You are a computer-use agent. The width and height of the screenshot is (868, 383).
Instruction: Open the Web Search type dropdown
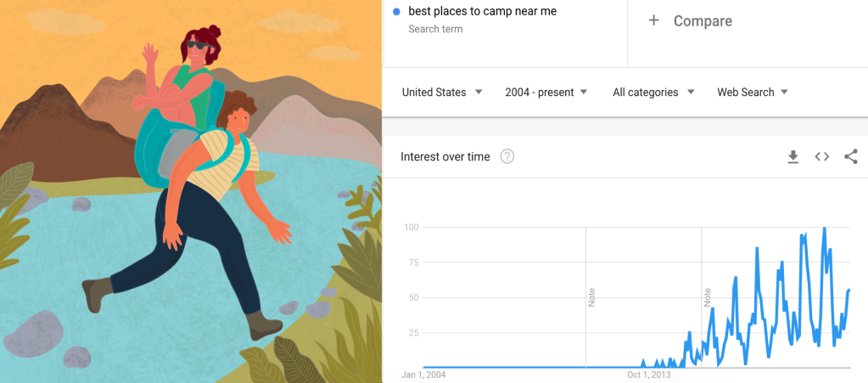pos(753,92)
